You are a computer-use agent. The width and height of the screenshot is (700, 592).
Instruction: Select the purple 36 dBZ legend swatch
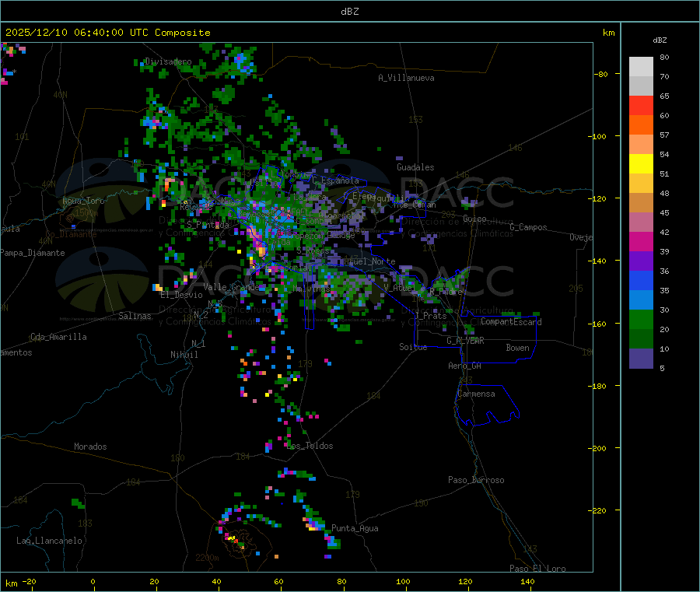click(x=641, y=261)
